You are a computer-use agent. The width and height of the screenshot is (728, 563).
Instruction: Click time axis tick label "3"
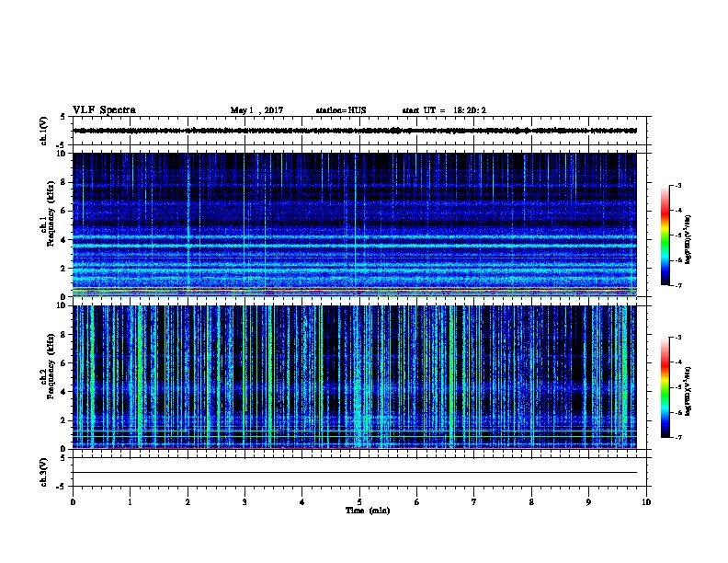point(245,502)
